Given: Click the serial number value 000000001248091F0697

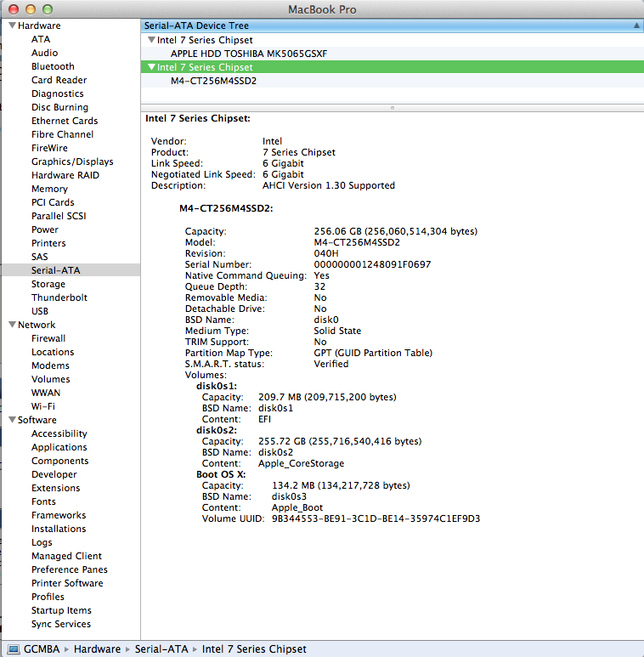Looking at the screenshot, I should 372,264.
